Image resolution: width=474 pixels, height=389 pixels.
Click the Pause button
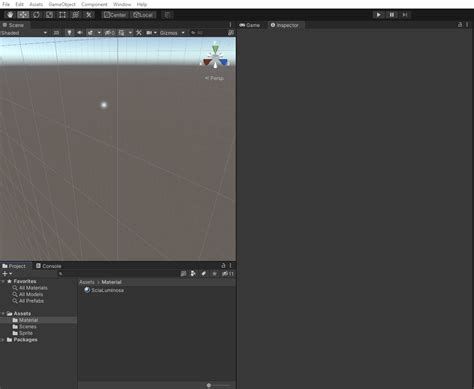392,15
